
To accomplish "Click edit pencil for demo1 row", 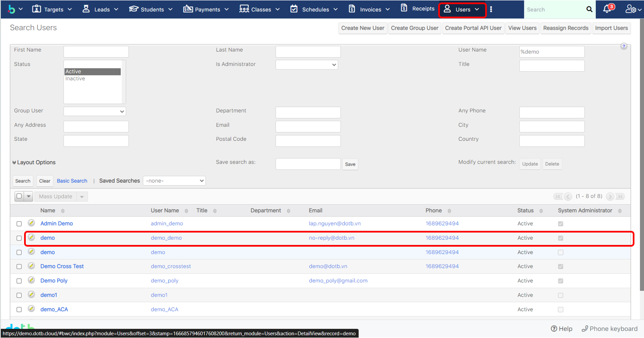I will (31, 294).
